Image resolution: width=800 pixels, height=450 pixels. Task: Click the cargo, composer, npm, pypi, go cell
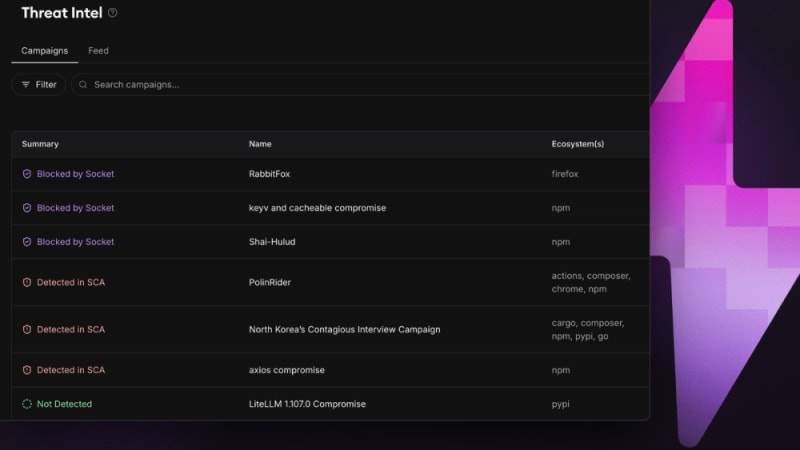point(588,330)
